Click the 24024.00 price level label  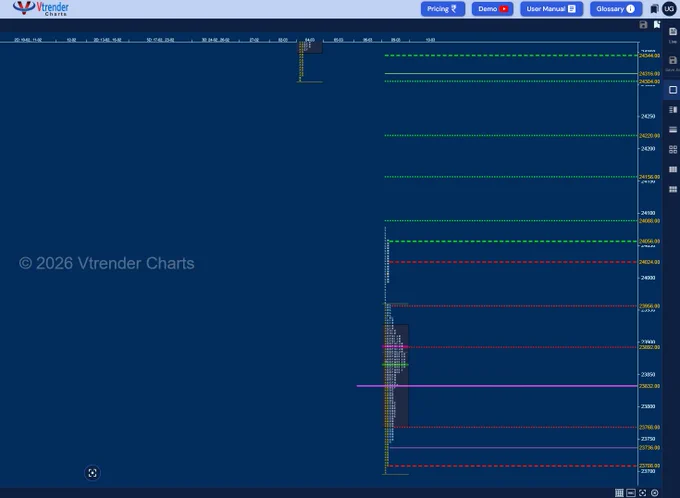(650, 262)
